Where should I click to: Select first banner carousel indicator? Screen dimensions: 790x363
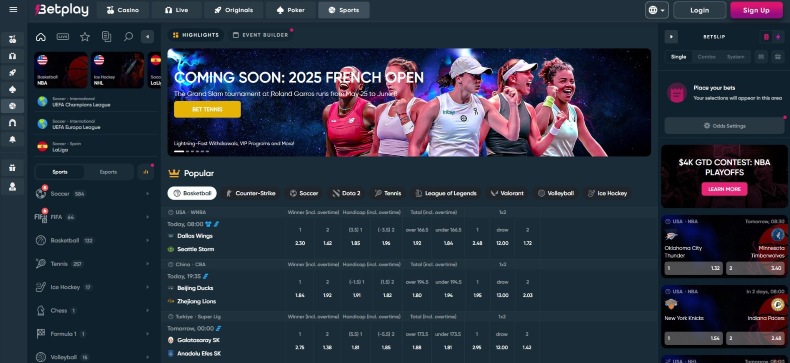[179, 151]
